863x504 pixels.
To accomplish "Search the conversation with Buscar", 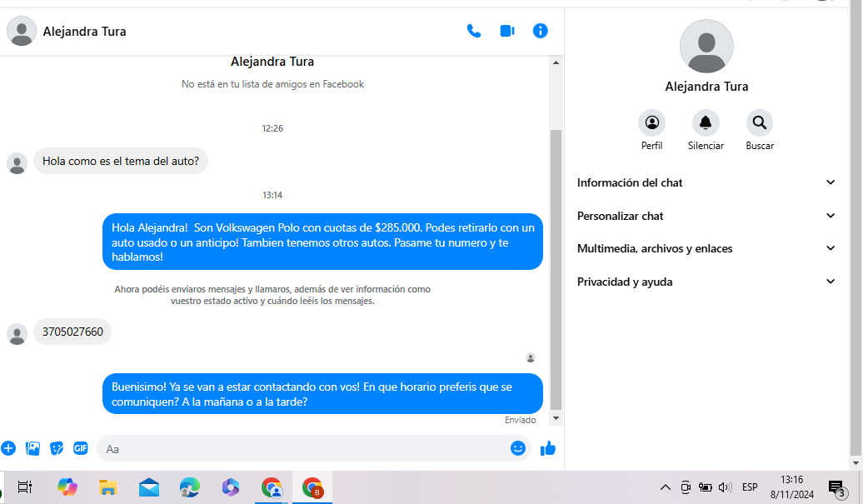I will [759, 123].
